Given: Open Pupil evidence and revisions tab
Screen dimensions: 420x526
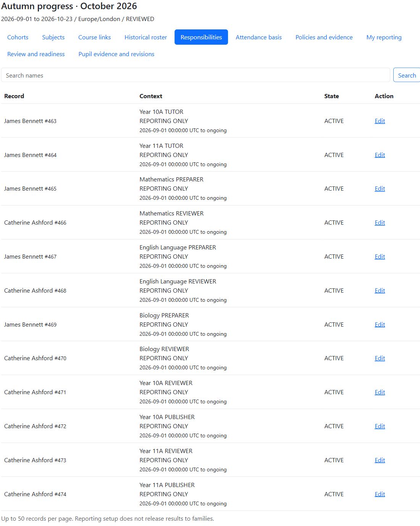Looking at the screenshot, I should click(x=116, y=54).
